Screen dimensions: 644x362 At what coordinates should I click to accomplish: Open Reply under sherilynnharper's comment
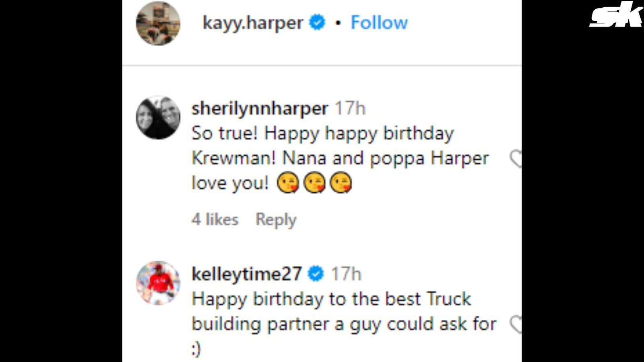point(275,219)
